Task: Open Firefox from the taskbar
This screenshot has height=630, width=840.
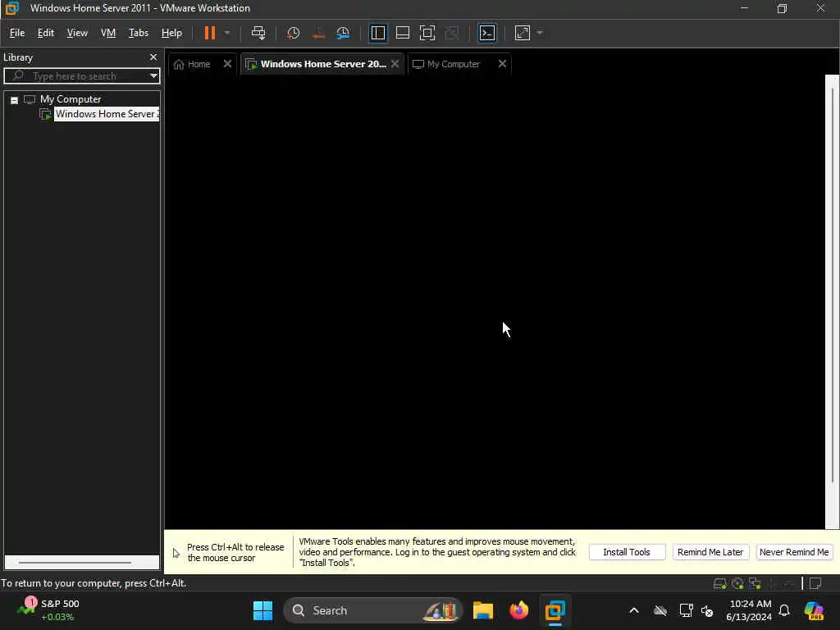Action: [518, 610]
